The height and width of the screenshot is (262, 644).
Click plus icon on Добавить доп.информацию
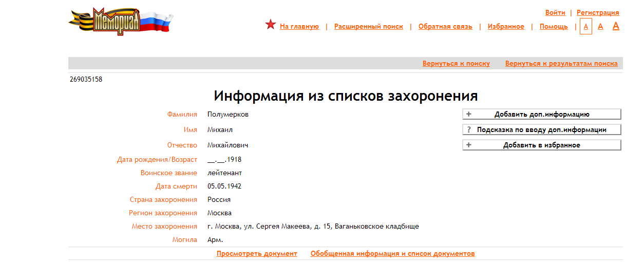tap(468, 114)
